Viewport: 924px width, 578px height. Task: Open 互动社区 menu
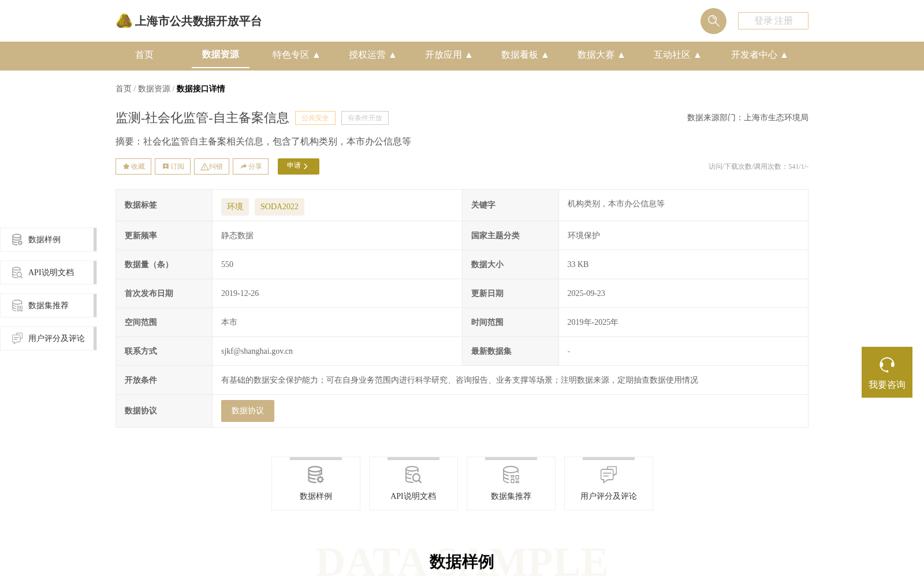(672, 55)
